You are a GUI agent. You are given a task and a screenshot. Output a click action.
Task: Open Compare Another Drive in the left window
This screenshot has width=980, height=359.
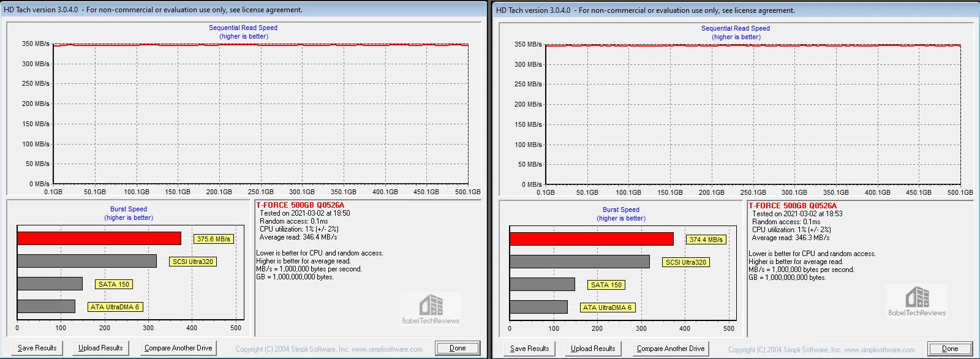coord(178,348)
